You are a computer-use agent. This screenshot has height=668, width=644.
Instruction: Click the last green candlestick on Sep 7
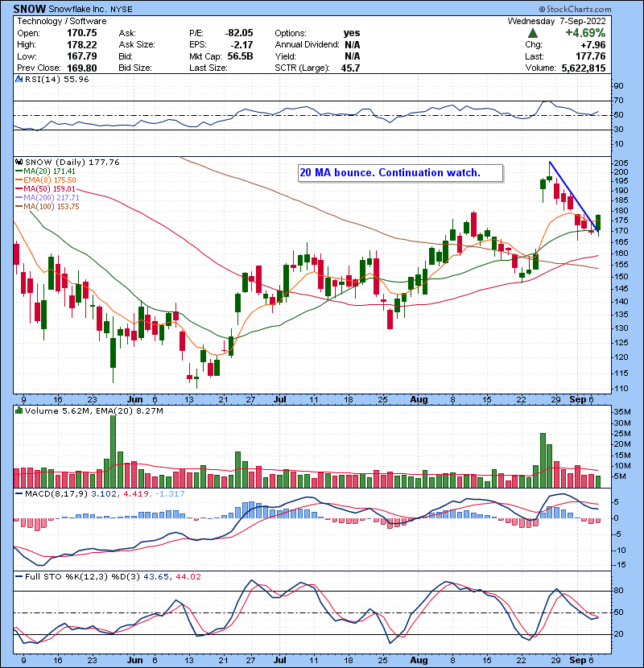(x=598, y=222)
